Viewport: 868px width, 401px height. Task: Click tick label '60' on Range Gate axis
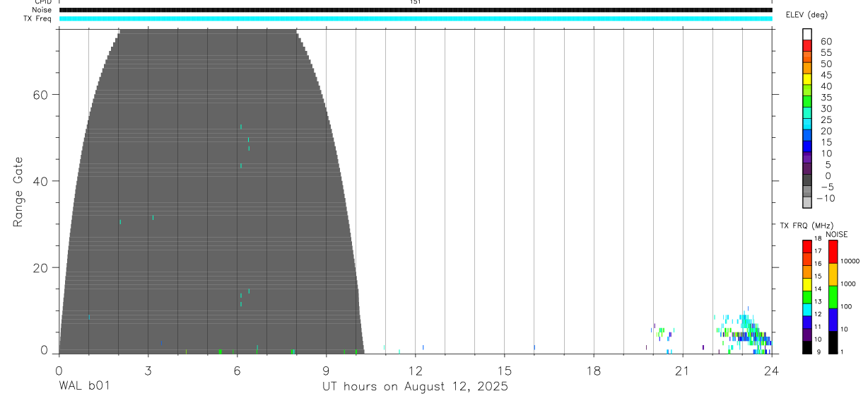(x=41, y=95)
